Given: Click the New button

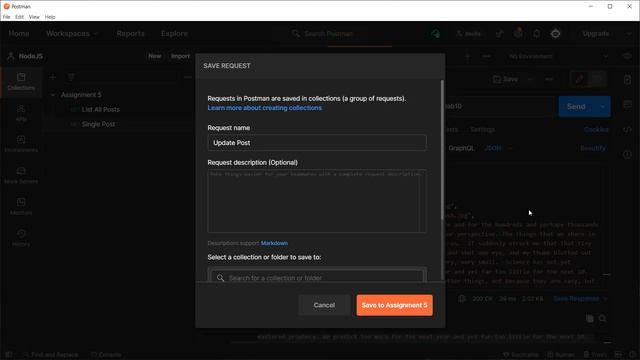Looking at the screenshot, I should (155, 56).
